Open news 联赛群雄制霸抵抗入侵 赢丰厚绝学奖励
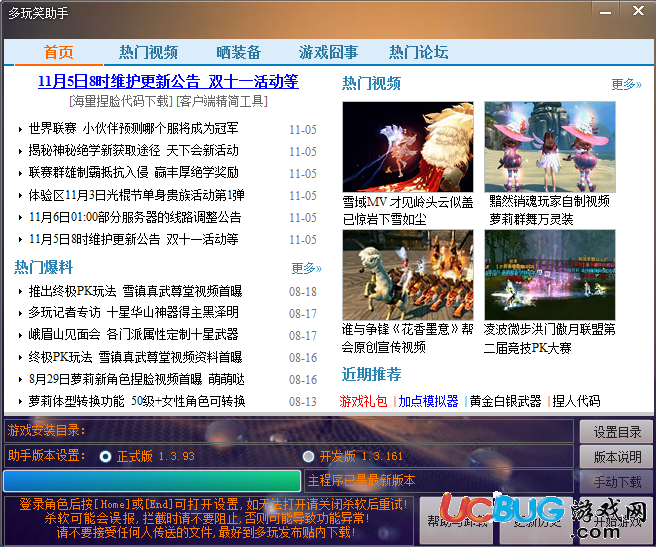Image resolution: width=656 pixels, height=547 pixels. (x=133, y=172)
